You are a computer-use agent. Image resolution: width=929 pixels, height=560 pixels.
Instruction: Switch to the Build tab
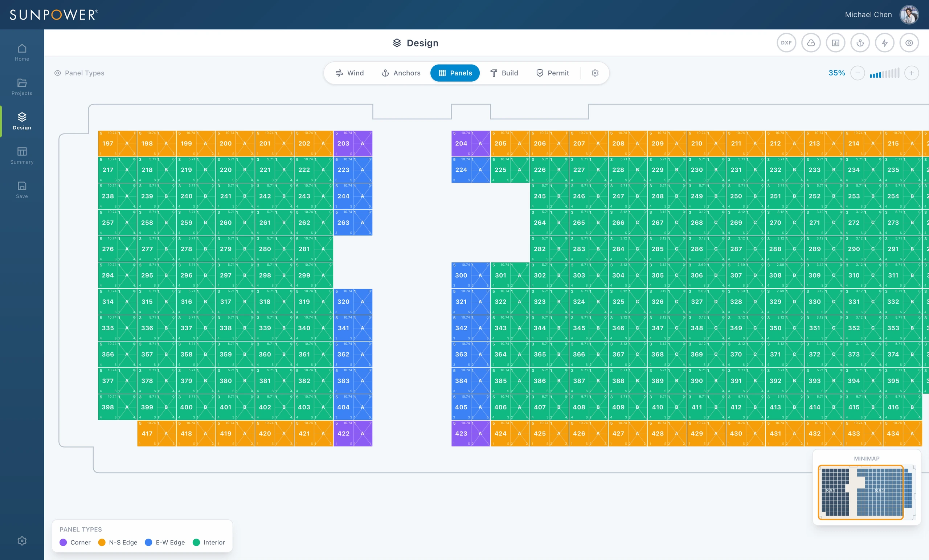(x=504, y=73)
